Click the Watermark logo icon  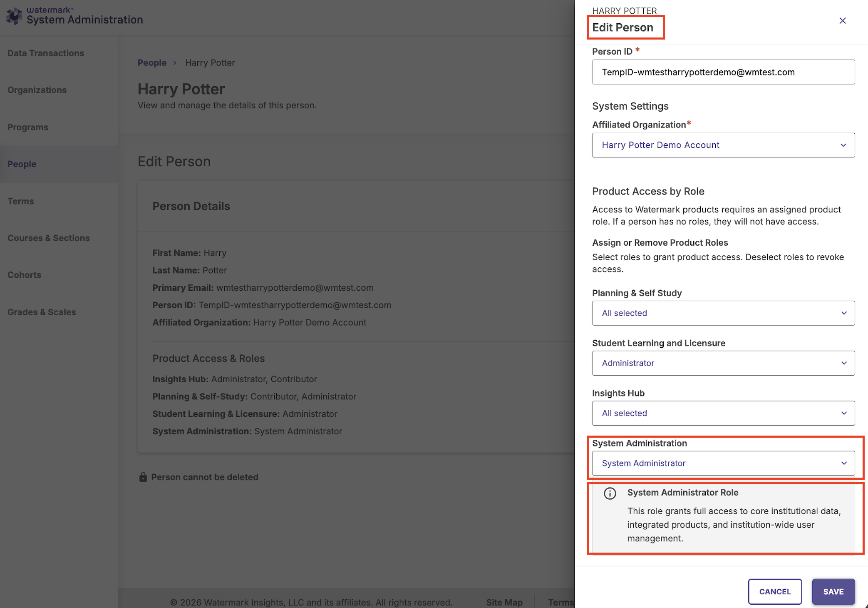tap(15, 16)
